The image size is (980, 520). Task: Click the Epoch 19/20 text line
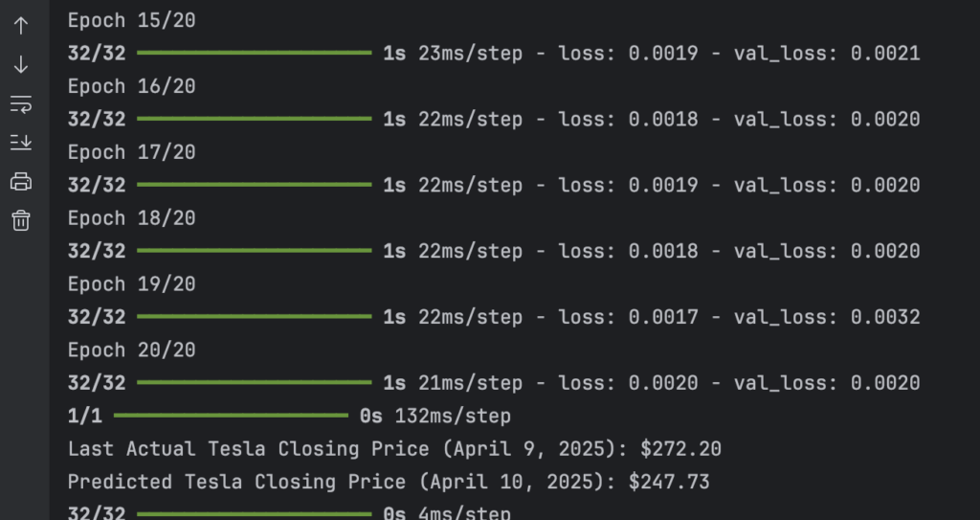[132, 284]
